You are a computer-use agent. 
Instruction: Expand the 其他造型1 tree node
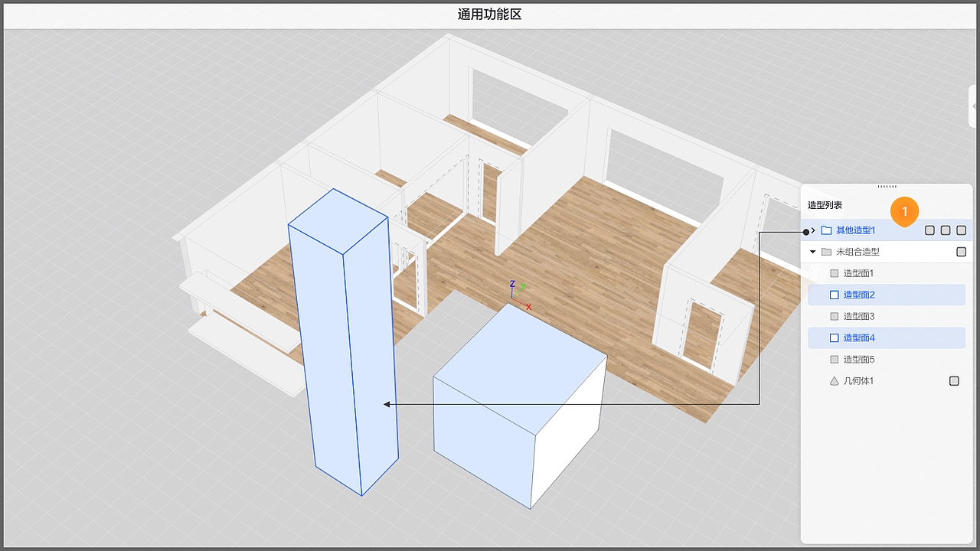point(814,230)
